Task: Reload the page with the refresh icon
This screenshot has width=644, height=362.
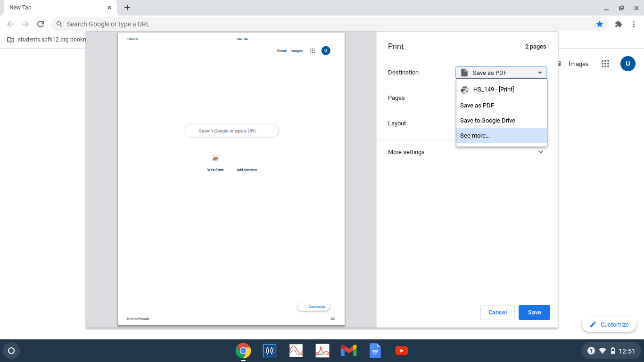Action: (41, 24)
